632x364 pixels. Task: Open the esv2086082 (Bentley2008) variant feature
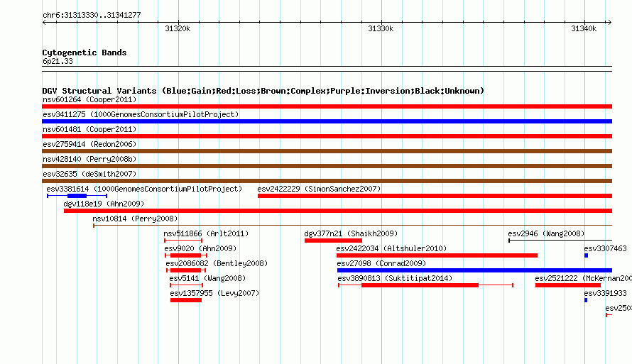coord(186,270)
